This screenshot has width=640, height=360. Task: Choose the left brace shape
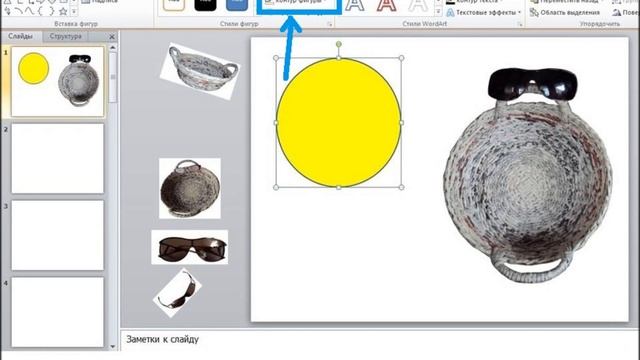[40, 11]
